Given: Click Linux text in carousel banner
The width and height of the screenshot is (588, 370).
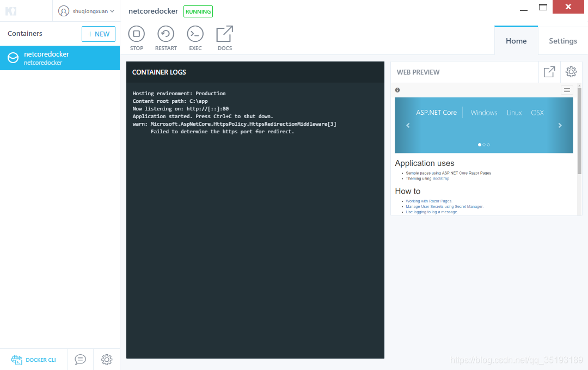Looking at the screenshot, I should [x=514, y=113].
